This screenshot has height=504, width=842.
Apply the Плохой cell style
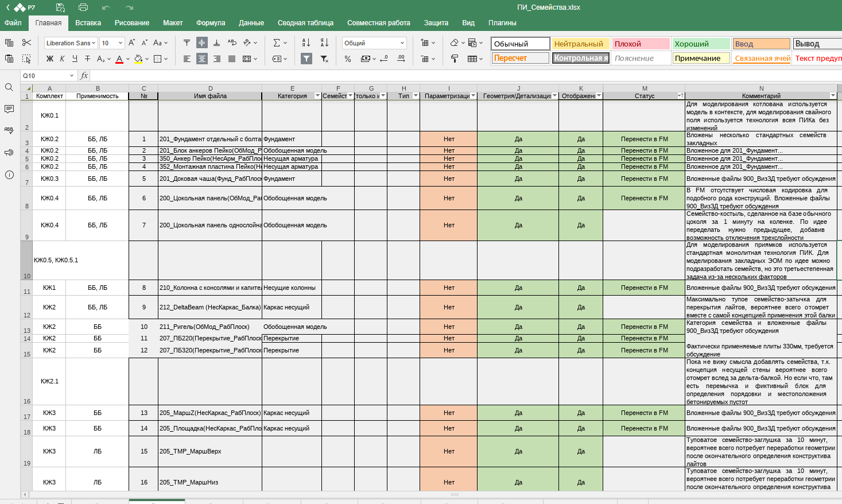tap(641, 44)
